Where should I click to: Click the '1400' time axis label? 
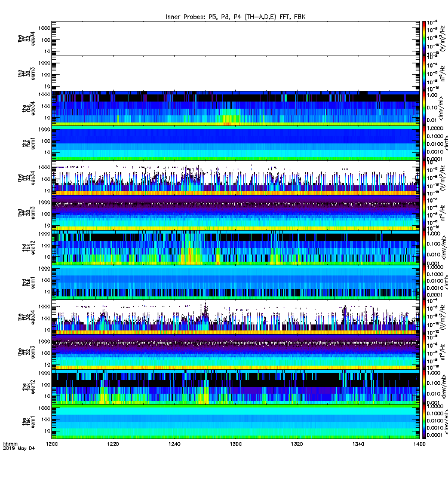419,444
